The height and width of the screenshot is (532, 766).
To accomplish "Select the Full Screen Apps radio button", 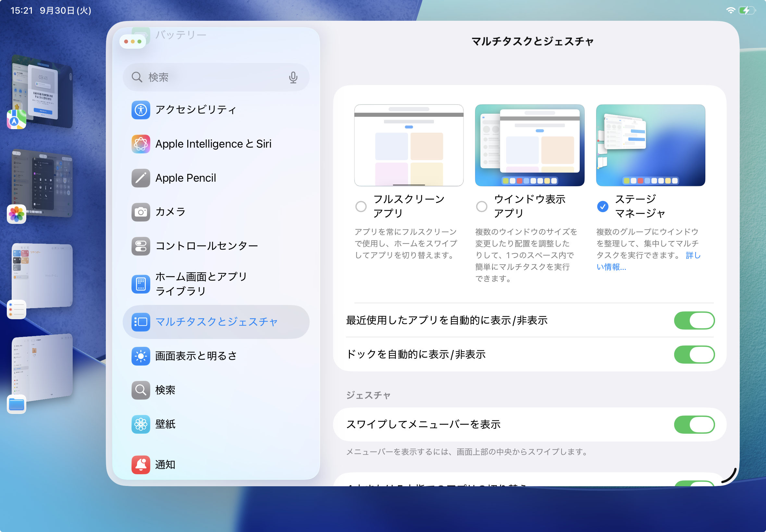I will [x=361, y=206].
